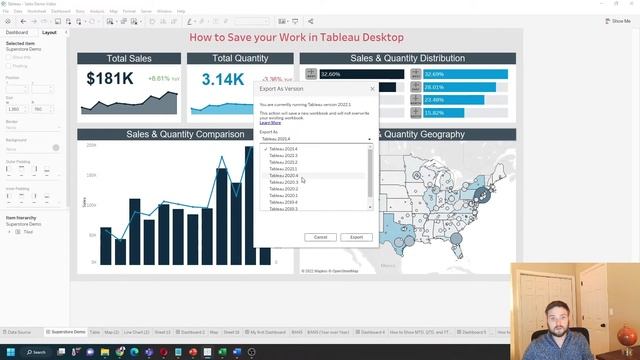Open the File menu
640x360 pixels.
pyautogui.click(x=5, y=11)
